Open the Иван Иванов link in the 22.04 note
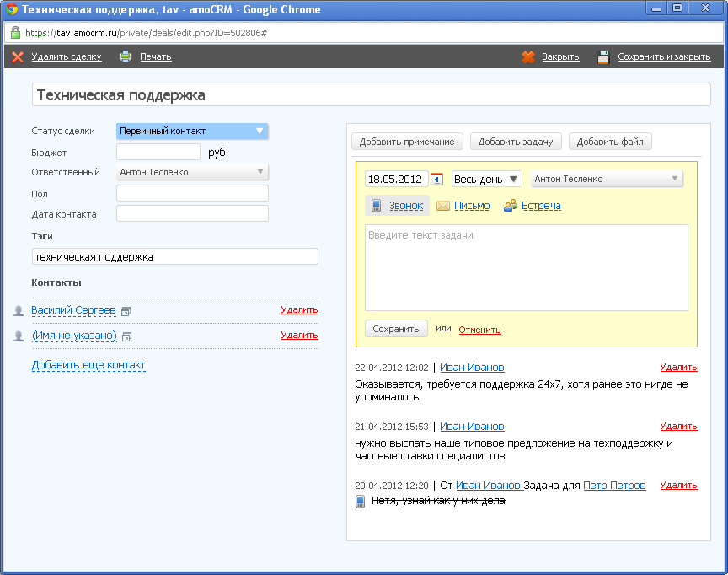Image resolution: width=728 pixels, height=575 pixels. coord(472,367)
